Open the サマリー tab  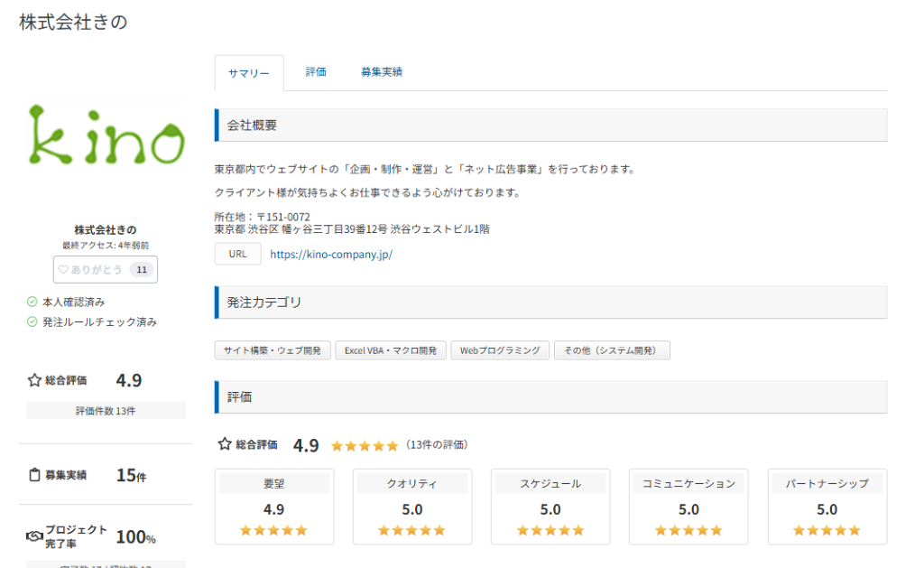249,73
